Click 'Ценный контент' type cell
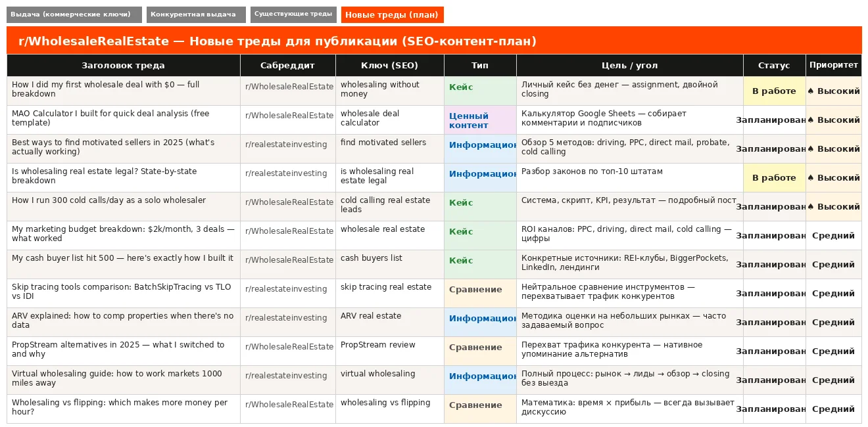868x427 pixels. [480, 120]
